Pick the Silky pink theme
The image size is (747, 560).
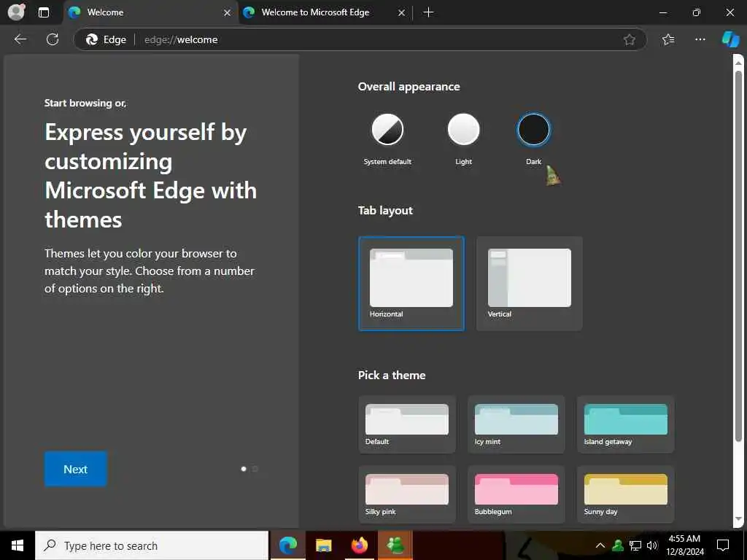point(407,494)
